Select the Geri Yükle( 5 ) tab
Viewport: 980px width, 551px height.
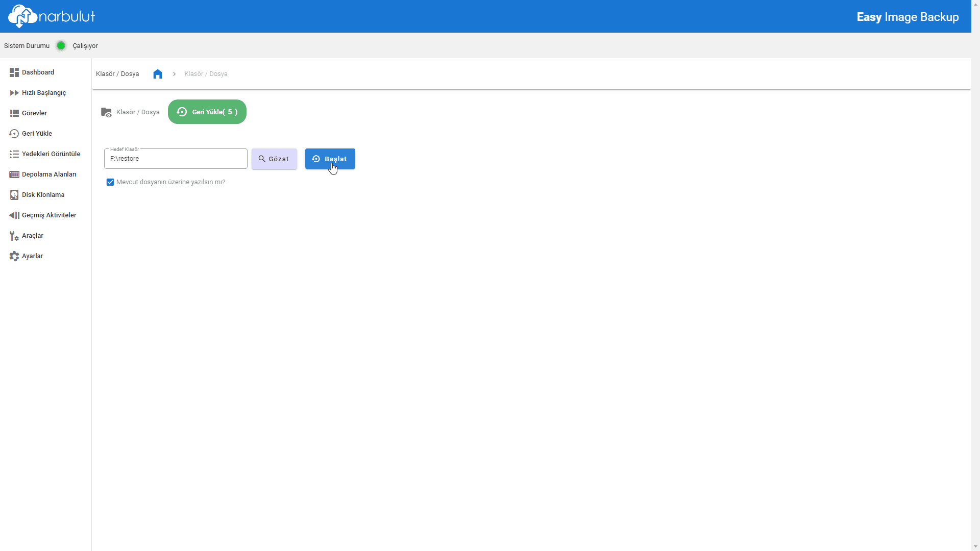coord(207,112)
